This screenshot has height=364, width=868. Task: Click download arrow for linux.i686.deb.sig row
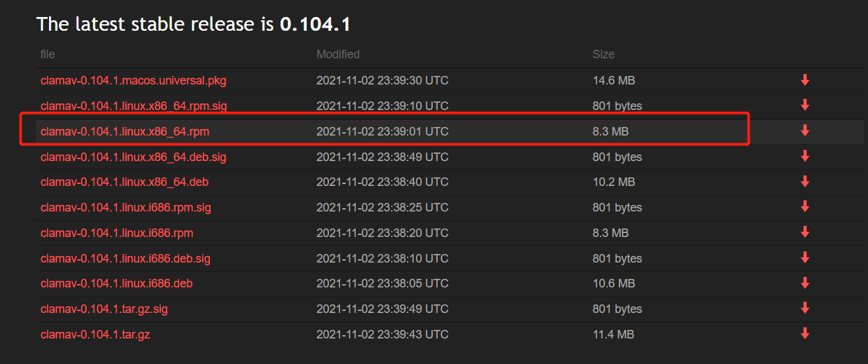pos(805,257)
